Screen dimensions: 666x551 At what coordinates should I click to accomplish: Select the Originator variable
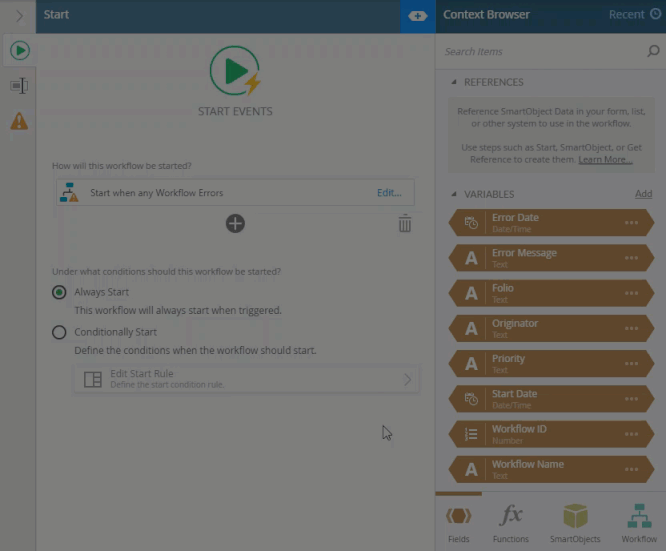[551, 328]
